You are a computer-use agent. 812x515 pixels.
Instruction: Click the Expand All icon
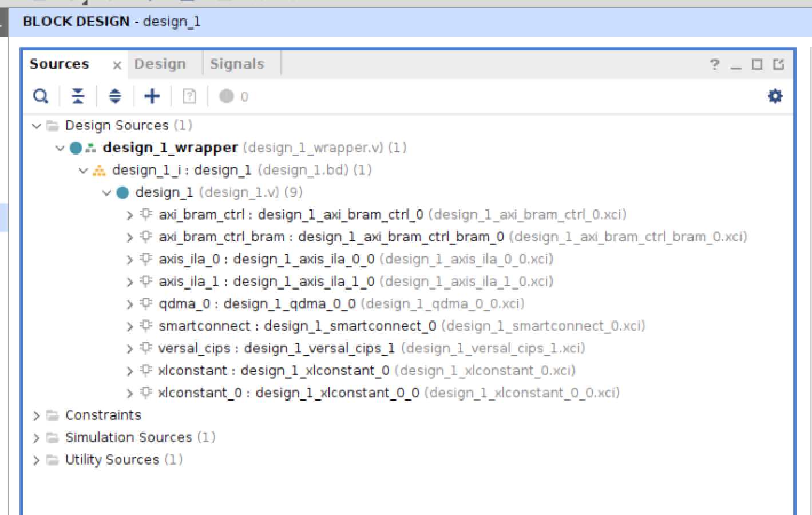coord(115,96)
